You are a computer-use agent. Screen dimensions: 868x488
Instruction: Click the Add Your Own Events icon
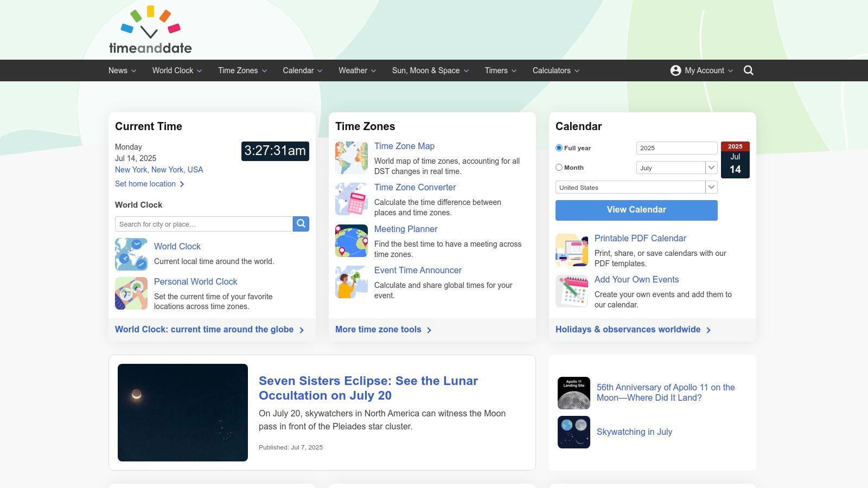tap(572, 291)
